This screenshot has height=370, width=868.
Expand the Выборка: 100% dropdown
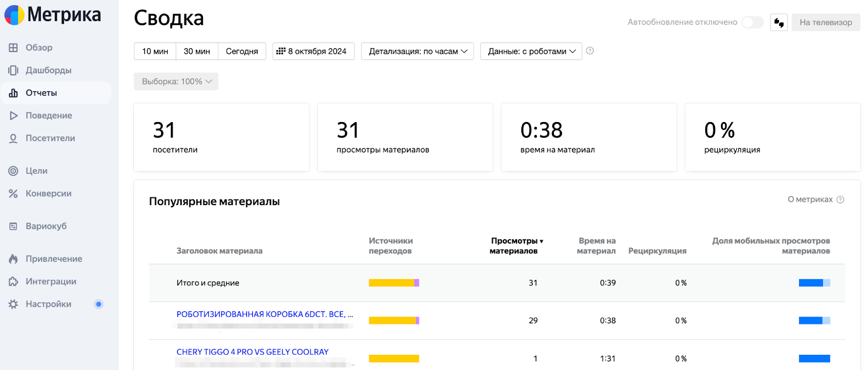tap(176, 81)
